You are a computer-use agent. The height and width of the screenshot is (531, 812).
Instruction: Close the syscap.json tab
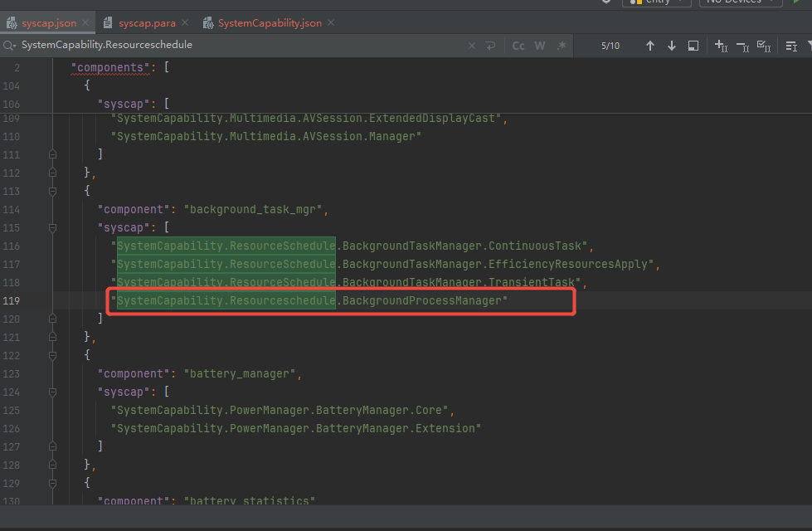85,22
